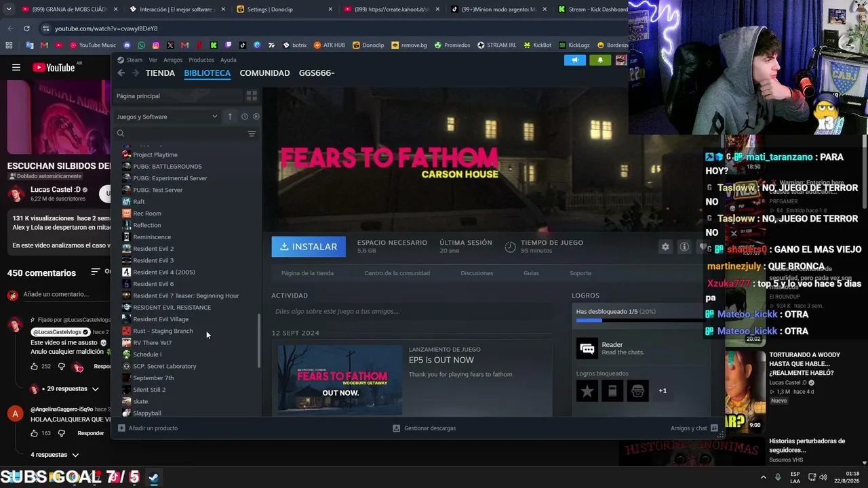The width and height of the screenshot is (868, 488).
Task: Sort Steam library with up arrow
Action: coord(230,117)
